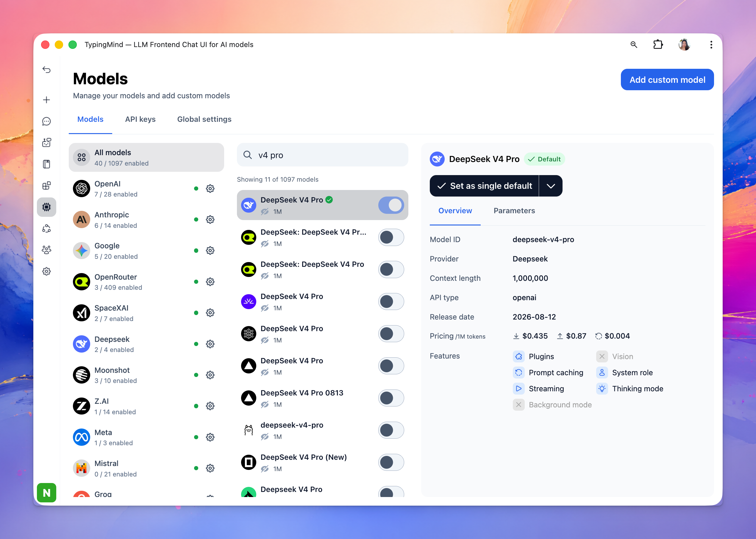Click the green N workspace avatar
This screenshot has width=756, height=539.
46,493
